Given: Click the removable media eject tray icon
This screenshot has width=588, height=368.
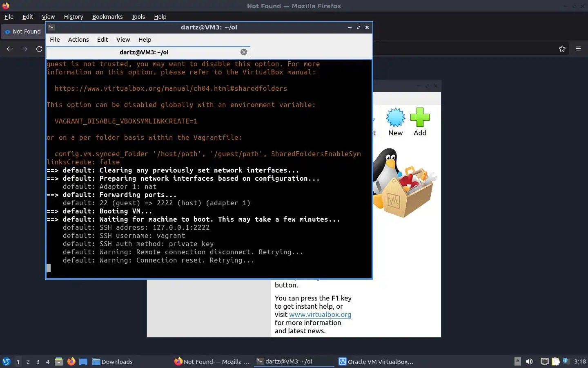Looking at the screenshot, I should (x=517, y=361).
